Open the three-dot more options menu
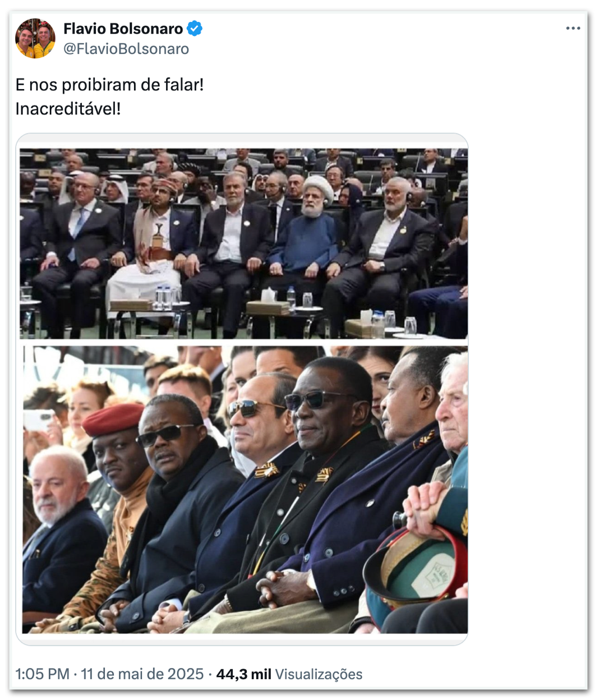599x700 pixels. point(573,29)
